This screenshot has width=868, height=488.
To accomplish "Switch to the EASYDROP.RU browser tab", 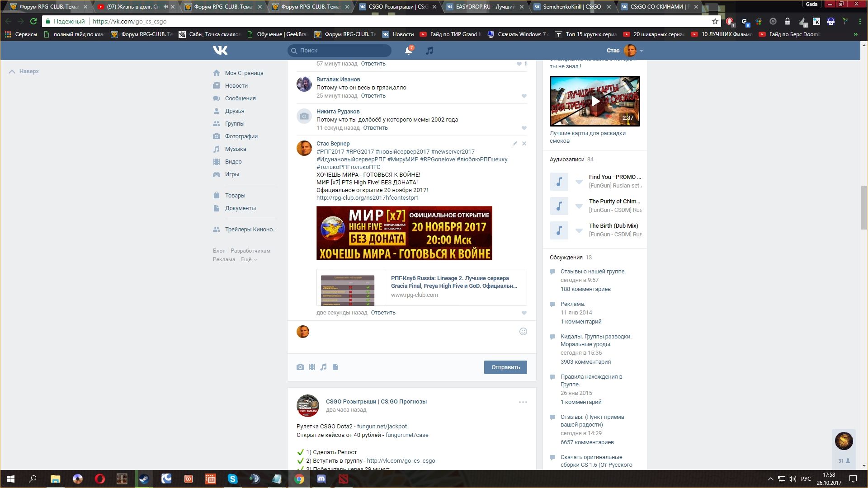I will 484,7.
